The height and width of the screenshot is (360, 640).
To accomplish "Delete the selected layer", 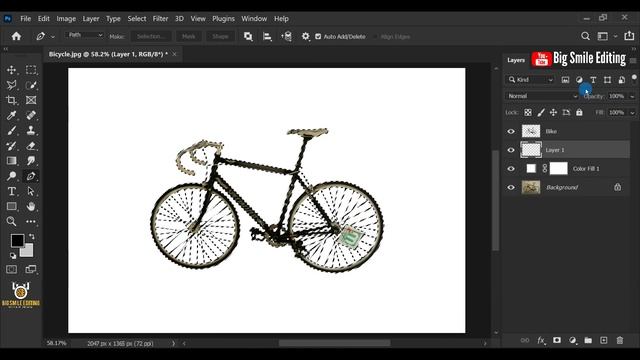I will coord(620,340).
